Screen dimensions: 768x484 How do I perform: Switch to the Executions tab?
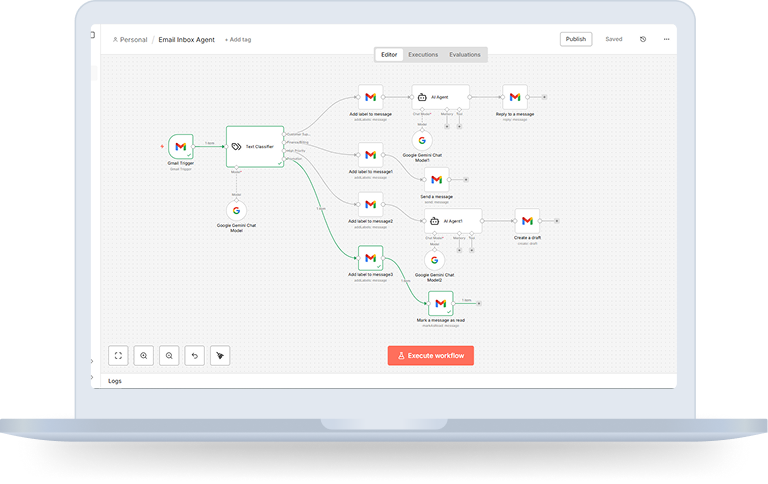click(422, 55)
